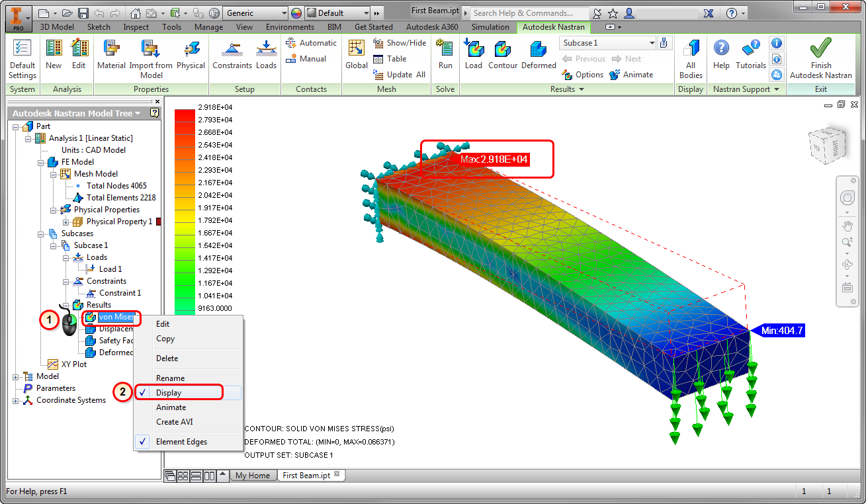Open the appearance color wheel picker

[x=296, y=13]
